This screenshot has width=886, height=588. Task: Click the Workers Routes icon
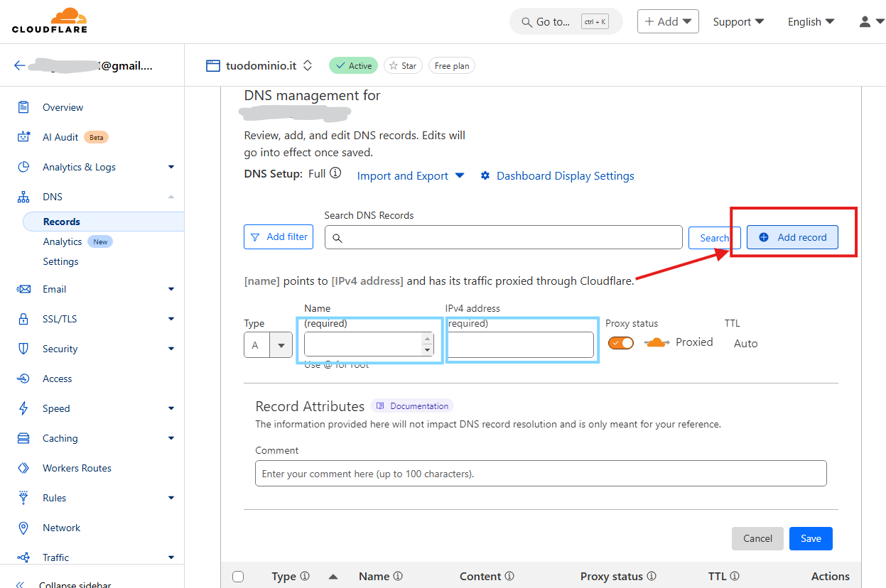coord(23,468)
